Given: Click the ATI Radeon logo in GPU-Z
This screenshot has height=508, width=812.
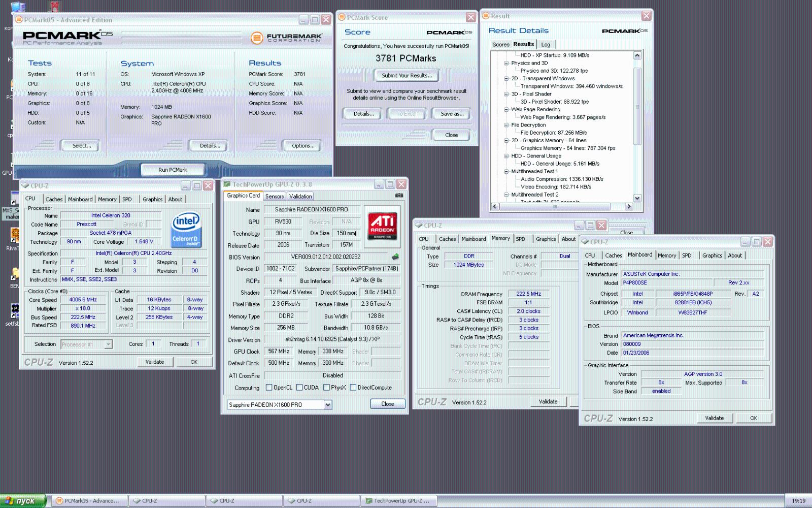Looking at the screenshot, I should (x=382, y=226).
